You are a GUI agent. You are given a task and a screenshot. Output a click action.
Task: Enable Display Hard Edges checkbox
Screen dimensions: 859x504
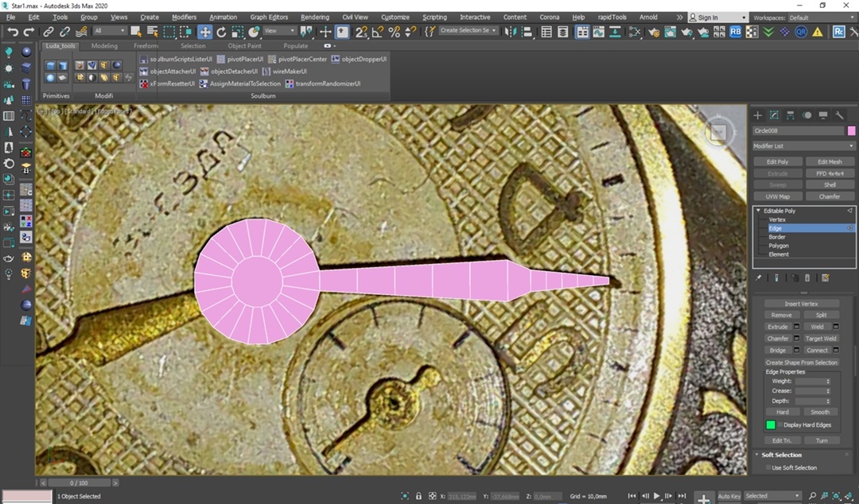pos(779,425)
